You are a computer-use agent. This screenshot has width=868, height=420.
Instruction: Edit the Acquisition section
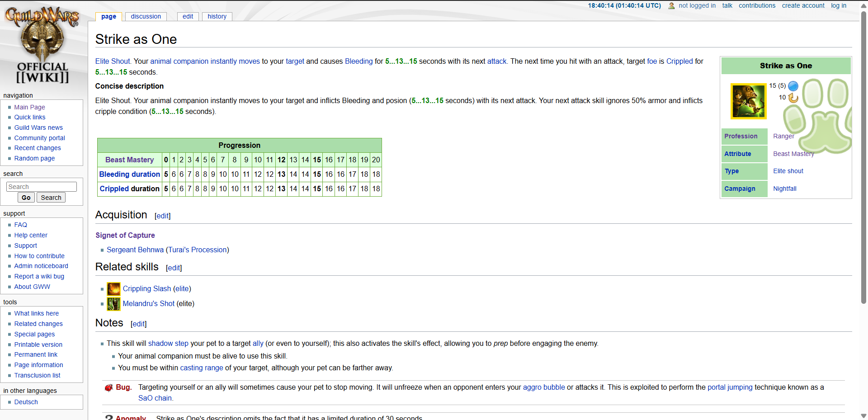[x=162, y=216]
